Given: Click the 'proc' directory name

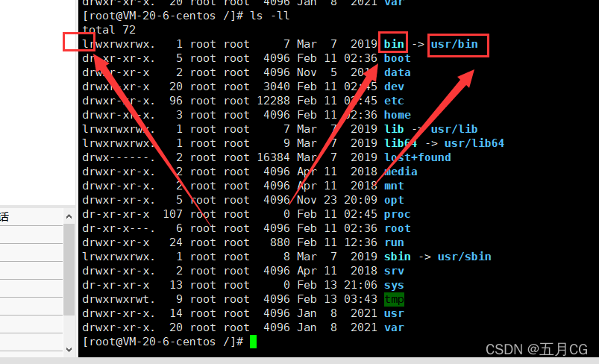Looking at the screenshot, I should click(x=398, y=214).
